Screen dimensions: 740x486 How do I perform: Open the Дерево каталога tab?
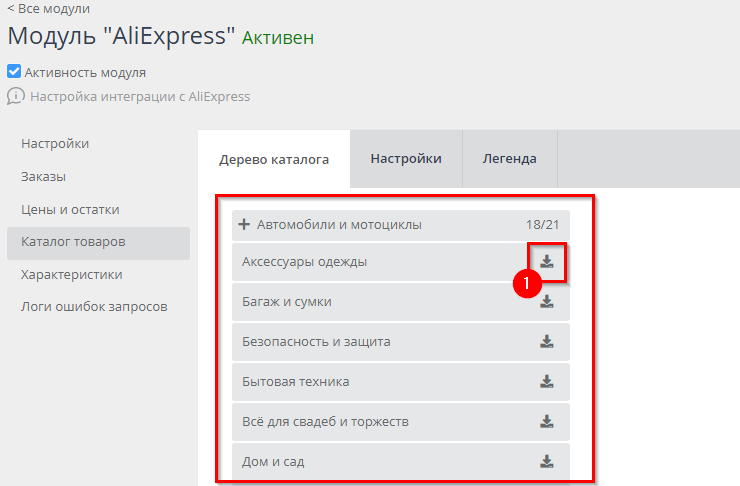coord(274,159)
